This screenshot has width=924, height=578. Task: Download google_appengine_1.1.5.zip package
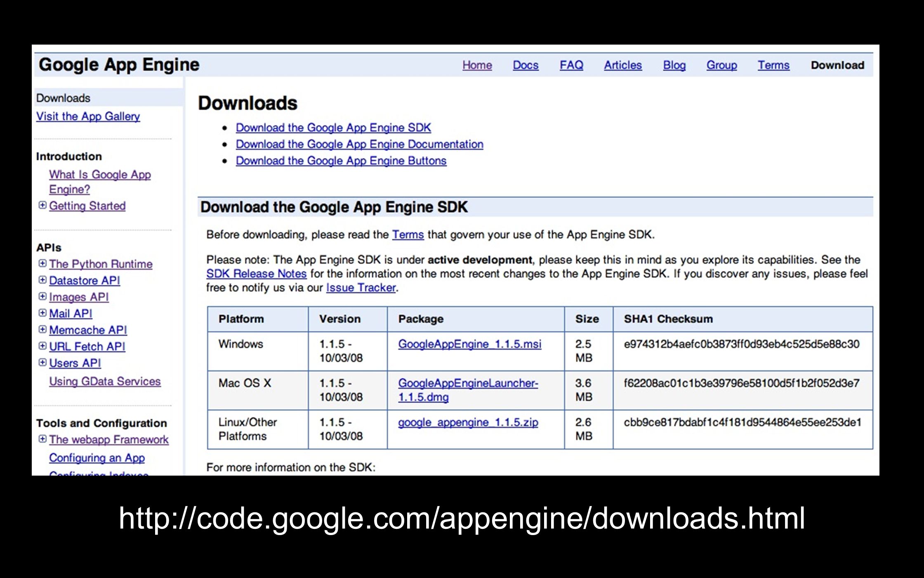(468, 422)
